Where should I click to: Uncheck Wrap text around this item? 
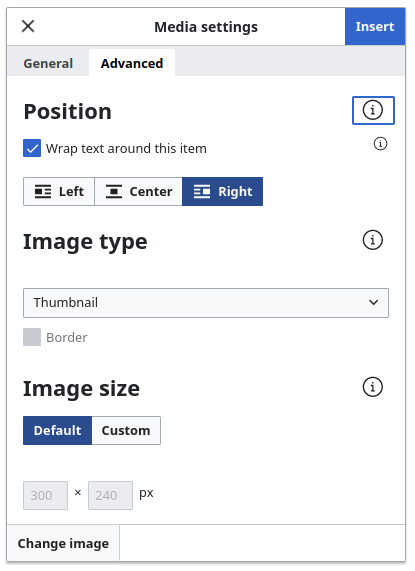(32, 148)
